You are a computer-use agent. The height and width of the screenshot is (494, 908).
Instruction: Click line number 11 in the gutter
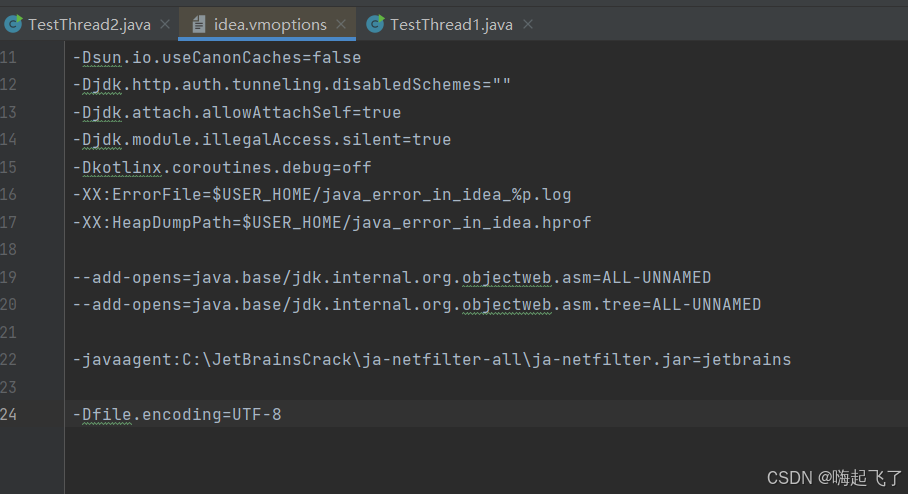pos(8,57)
